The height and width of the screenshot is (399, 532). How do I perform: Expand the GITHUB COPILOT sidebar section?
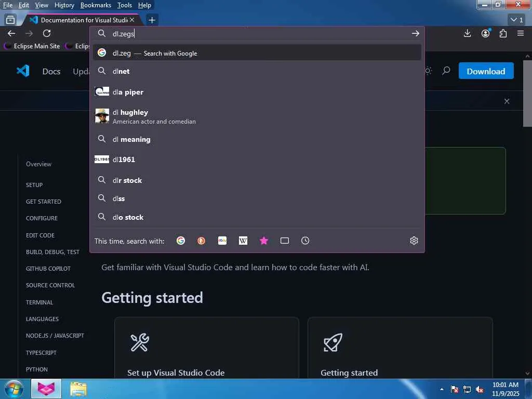coord(48,269)
